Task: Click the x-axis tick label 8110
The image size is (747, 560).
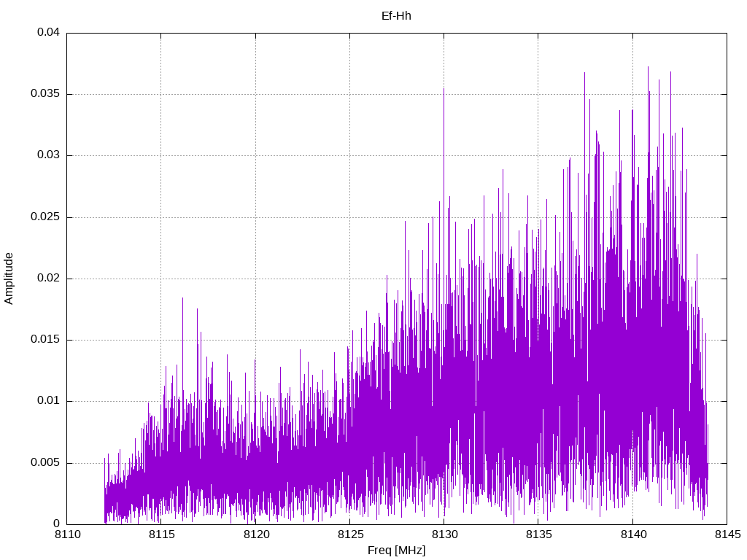Action: tap(67, 534)
